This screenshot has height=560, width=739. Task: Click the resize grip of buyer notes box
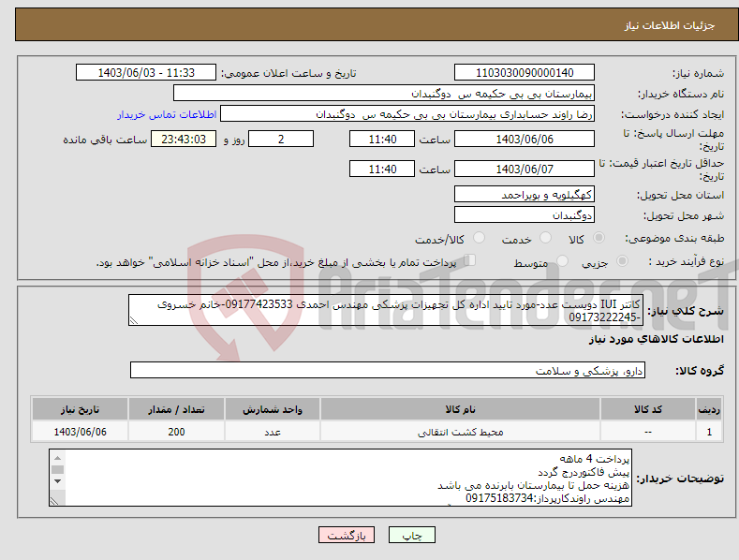click(54, 501)
